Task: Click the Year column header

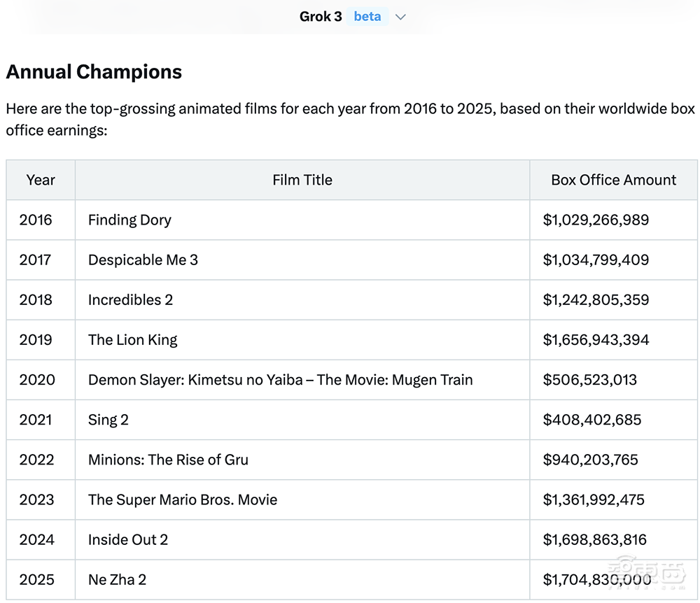Action: click(x=41, y=180)
